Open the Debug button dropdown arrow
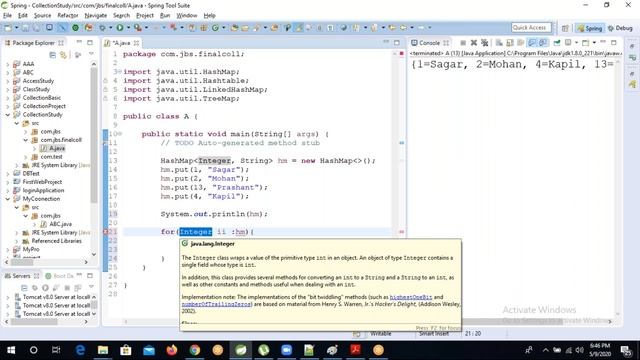 click(x=110, y=28)
